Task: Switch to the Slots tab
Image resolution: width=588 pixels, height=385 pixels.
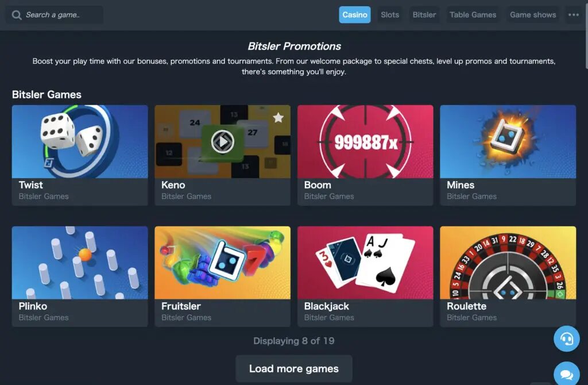Action: [390, 15]
